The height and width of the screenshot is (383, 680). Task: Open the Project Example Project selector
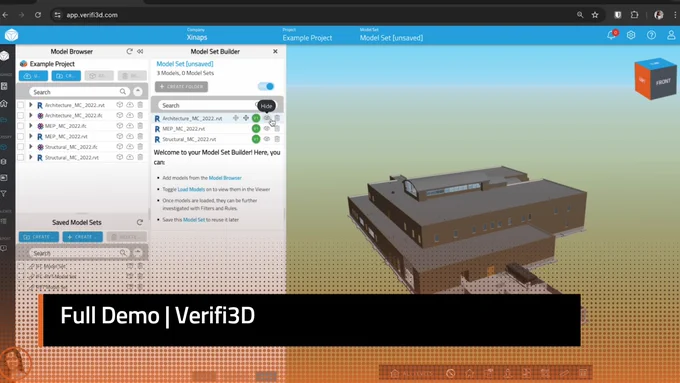307,35
